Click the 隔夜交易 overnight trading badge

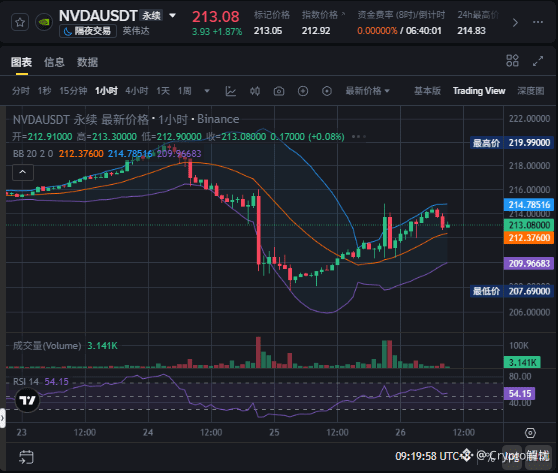[88, 31]
